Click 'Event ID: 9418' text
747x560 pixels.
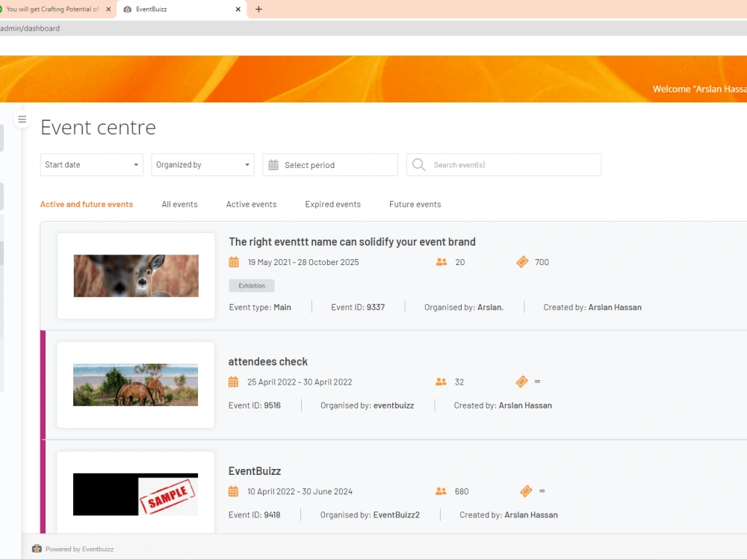255,515
